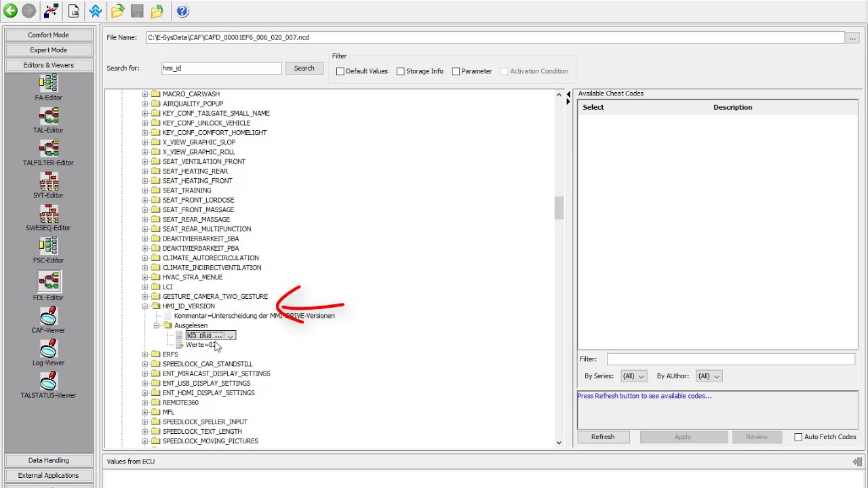Click the Kommentar document node icon
This screenshot has width=868, height=488.
pyautogui.click(x=168, y=316)
